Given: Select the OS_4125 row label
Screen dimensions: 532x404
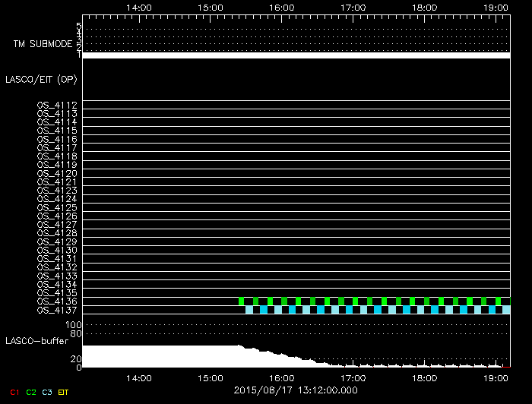Looking at the screenshot, I should tap(57, 207).
